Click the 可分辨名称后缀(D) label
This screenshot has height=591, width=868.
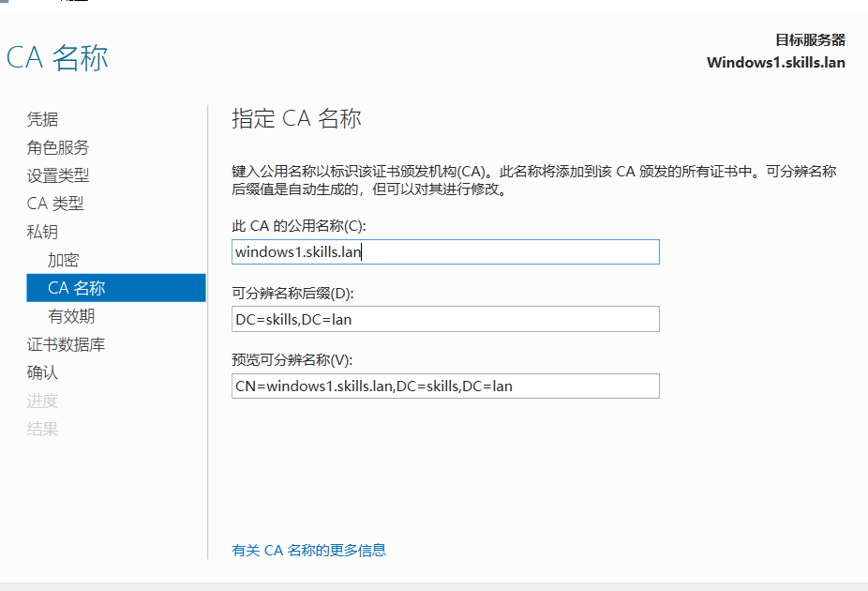pyautogui.click(x=292, y=294)
